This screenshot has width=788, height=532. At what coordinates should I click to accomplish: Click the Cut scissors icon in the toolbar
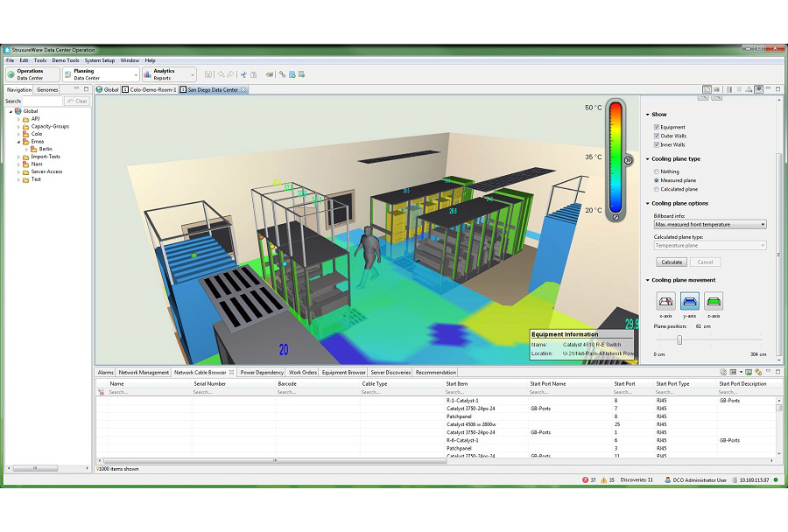pyautogui.click(x=243, y=74)
